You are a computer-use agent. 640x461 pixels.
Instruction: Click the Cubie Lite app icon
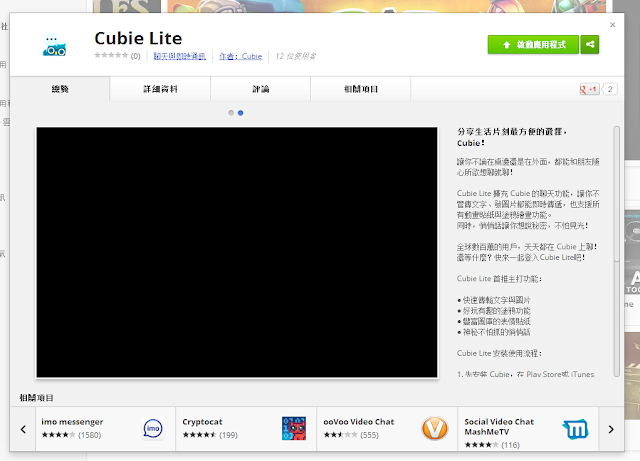(x=54, y=45)
